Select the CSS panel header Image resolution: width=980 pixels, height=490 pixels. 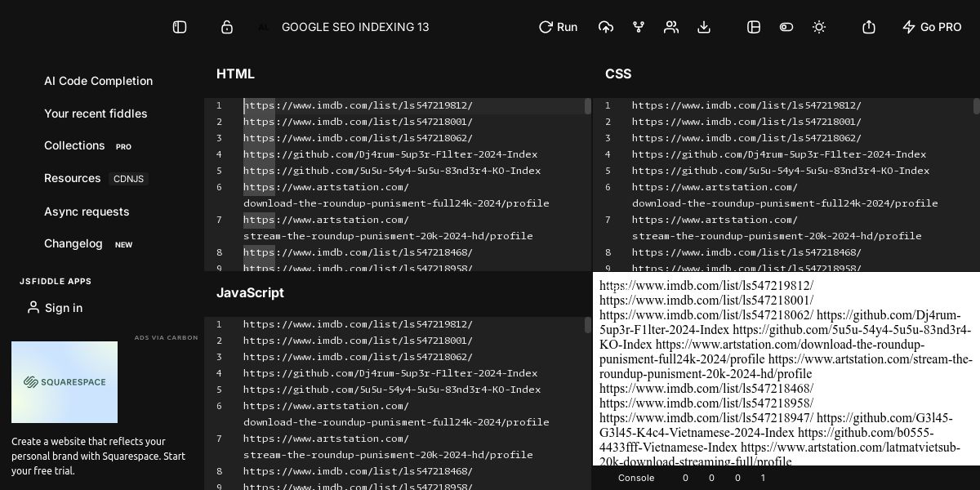coord(618,73)
